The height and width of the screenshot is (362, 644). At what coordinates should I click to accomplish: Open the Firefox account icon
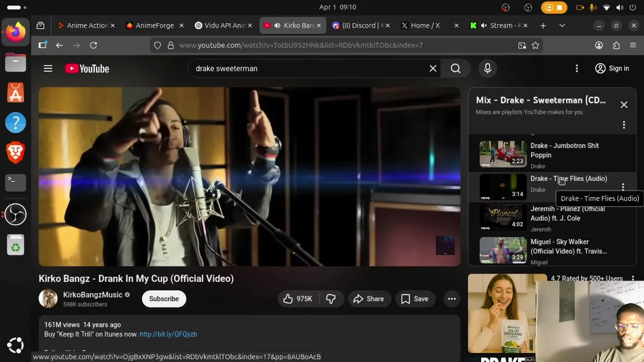pyautogui.click(x=599, y=45)
